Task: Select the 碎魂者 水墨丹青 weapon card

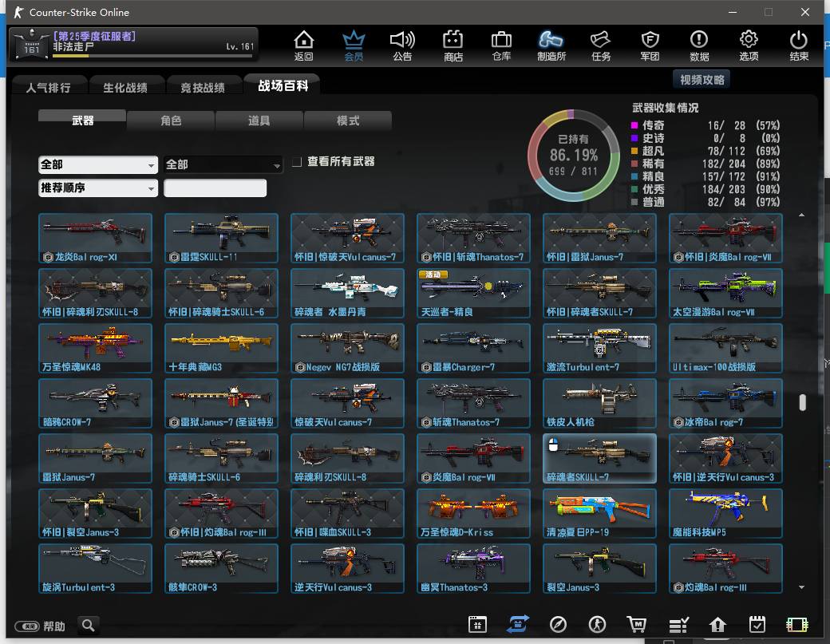Action: click(347, 293)
